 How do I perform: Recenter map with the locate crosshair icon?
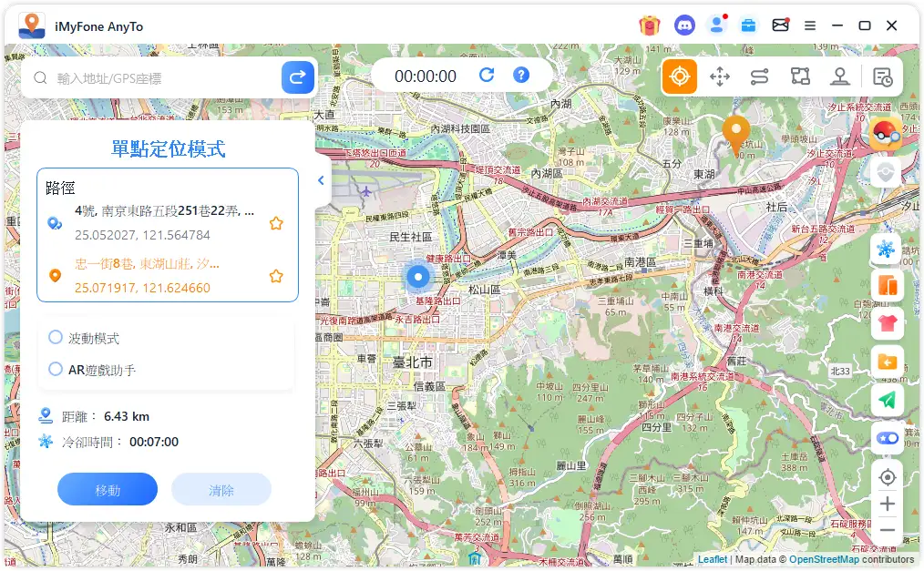[888, 477]
